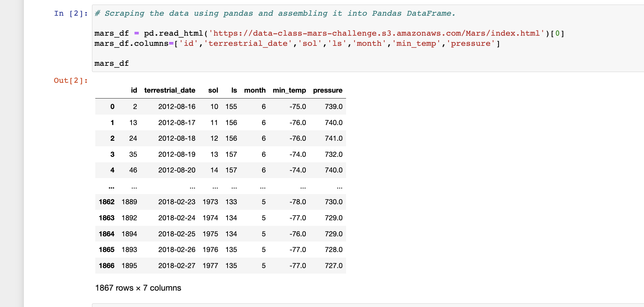Click the pressure value 727.0
The image size is (644, 307).
(334, 265)
